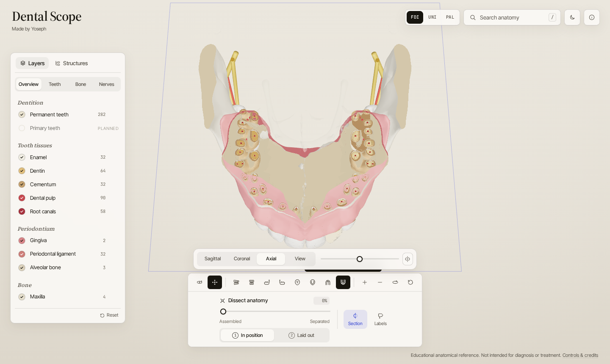Click Reset in the layers panel
The width and height of the screenshot is (610, 364).
point(109,315)
